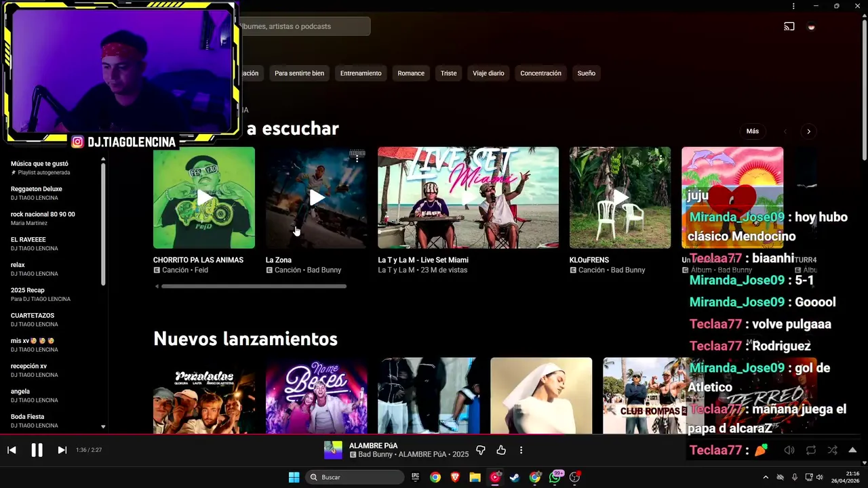Screen dimensions: 868x488
Task: Open OBS Studio from the taskbar
Action: coord(575,477)
